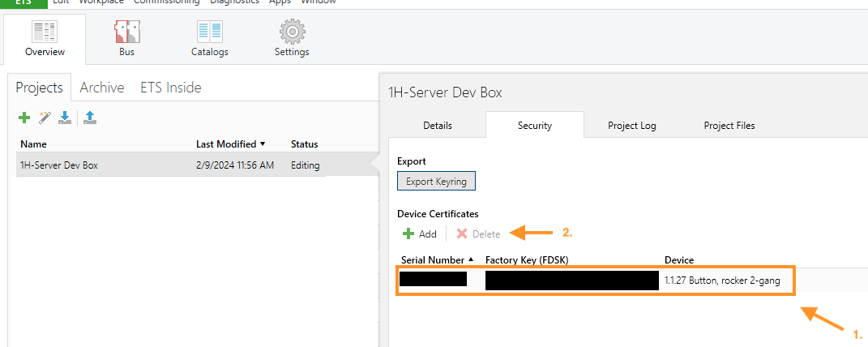The width and height of the screenshot is (868, 347).
Task: Click the import project download-arrow icon
Action: 65,118
